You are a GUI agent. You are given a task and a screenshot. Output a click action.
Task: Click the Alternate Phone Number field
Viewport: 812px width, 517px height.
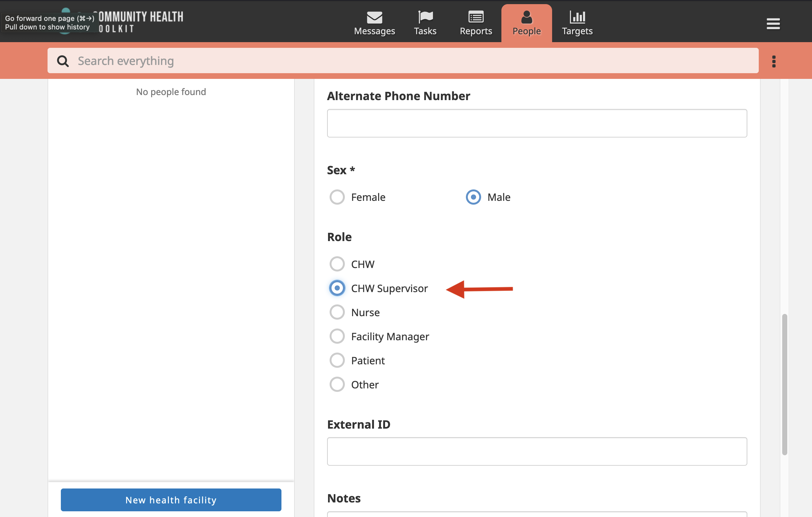537,123
